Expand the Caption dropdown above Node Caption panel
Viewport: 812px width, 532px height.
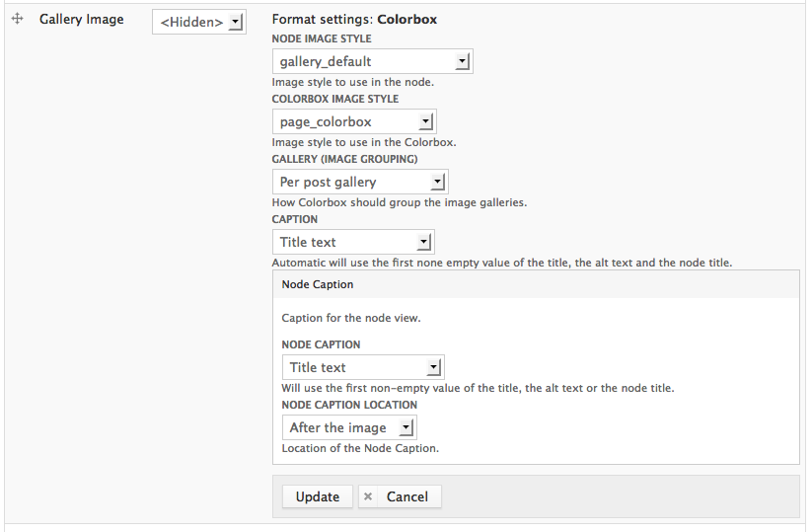352,242
